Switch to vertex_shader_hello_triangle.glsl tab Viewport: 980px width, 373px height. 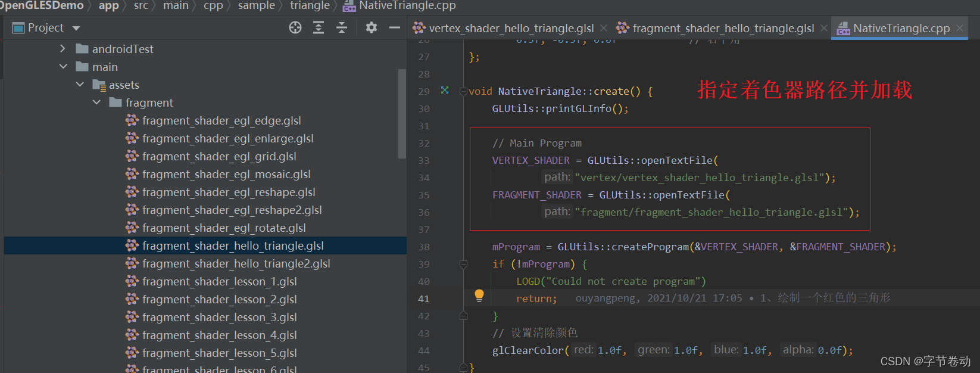pos(511,28)
